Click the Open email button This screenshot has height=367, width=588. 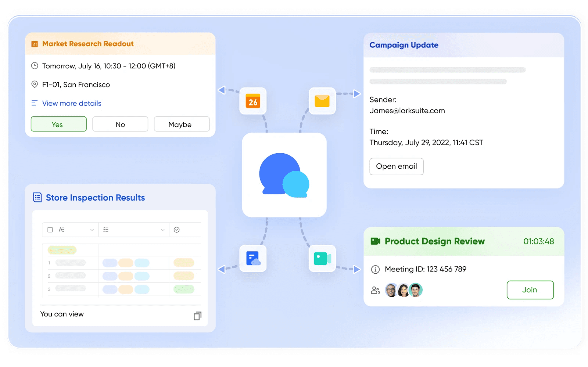(396, 166)
